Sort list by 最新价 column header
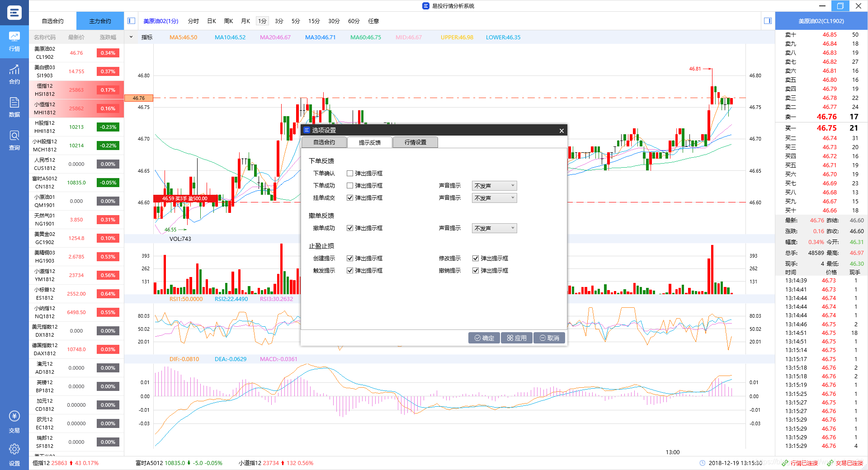 click(76, 37)
